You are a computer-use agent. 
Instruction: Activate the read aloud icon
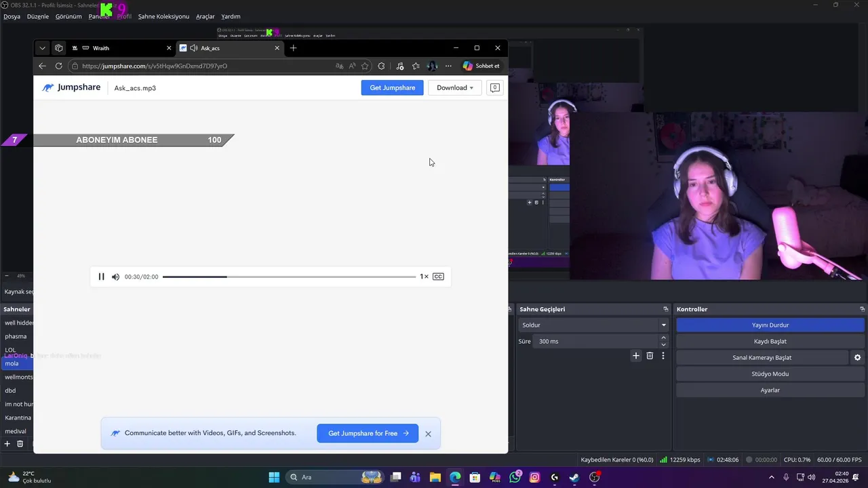click(352, 66)
